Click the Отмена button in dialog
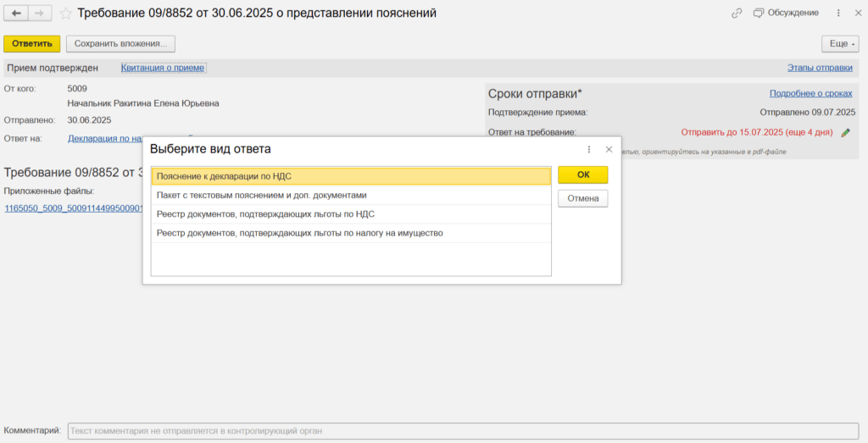 (x=582, y=199)
